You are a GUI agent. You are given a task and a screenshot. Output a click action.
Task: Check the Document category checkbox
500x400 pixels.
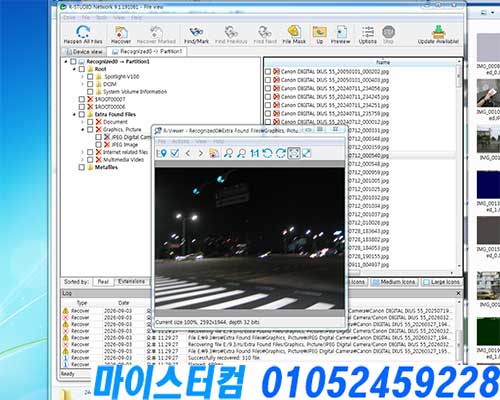[x=90, y=122]
